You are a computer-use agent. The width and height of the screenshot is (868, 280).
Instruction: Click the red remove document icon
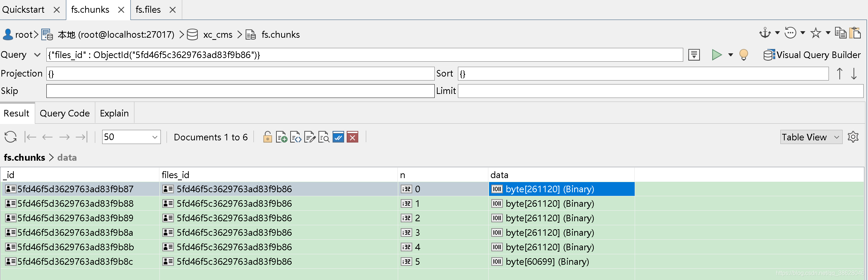click(352, 137)
